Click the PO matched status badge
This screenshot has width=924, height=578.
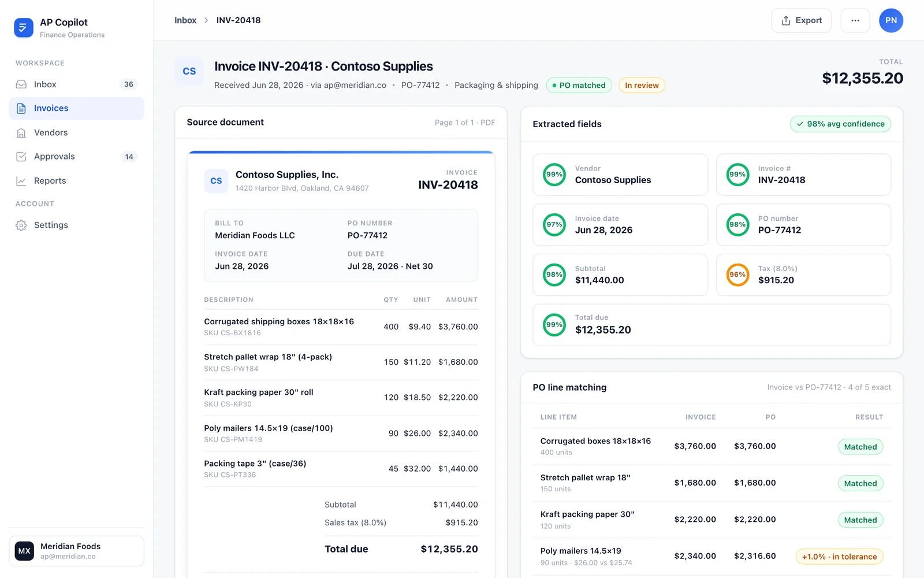(x=579, y=86)
